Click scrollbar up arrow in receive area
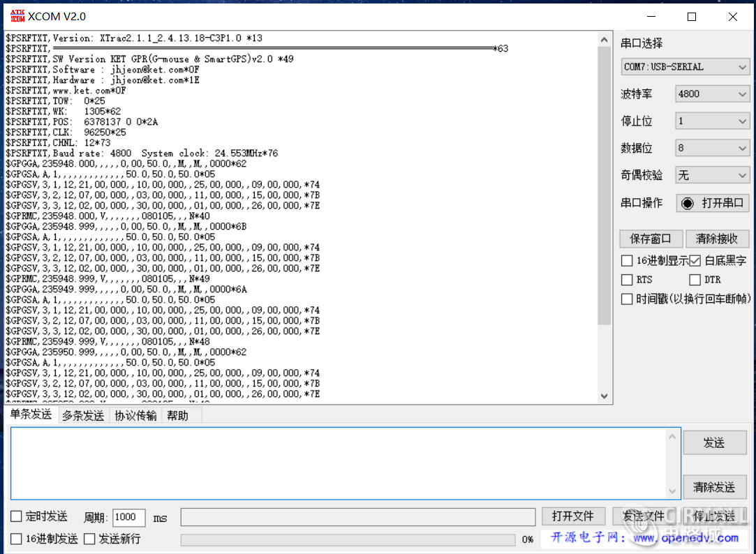The width and height of the screenshot is (756, 554). tap(605, 39)
